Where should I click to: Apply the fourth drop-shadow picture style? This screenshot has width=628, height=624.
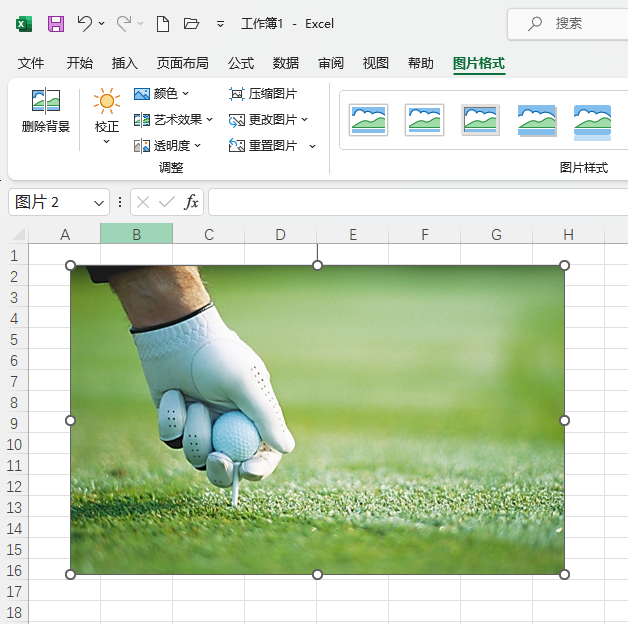point(537,121)
